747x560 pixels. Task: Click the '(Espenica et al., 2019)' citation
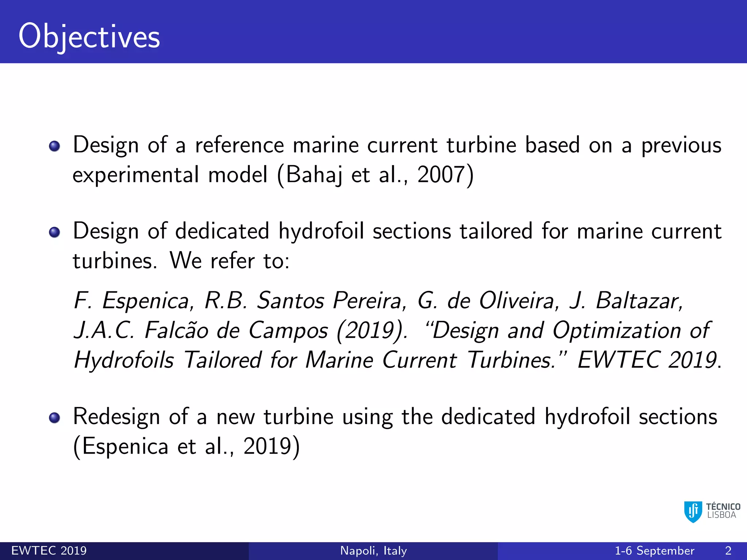click(186, 446)
